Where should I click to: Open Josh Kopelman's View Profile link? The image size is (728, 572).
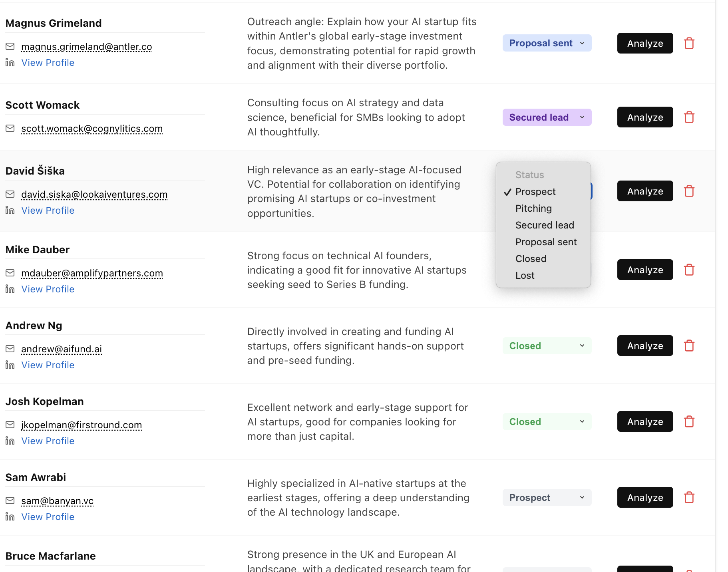click(x=48, y=441)
